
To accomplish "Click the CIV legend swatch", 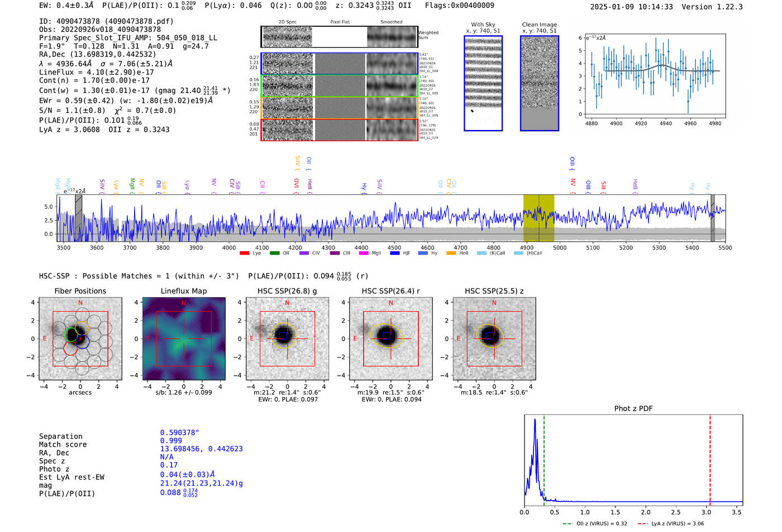I will coord(304,253).
